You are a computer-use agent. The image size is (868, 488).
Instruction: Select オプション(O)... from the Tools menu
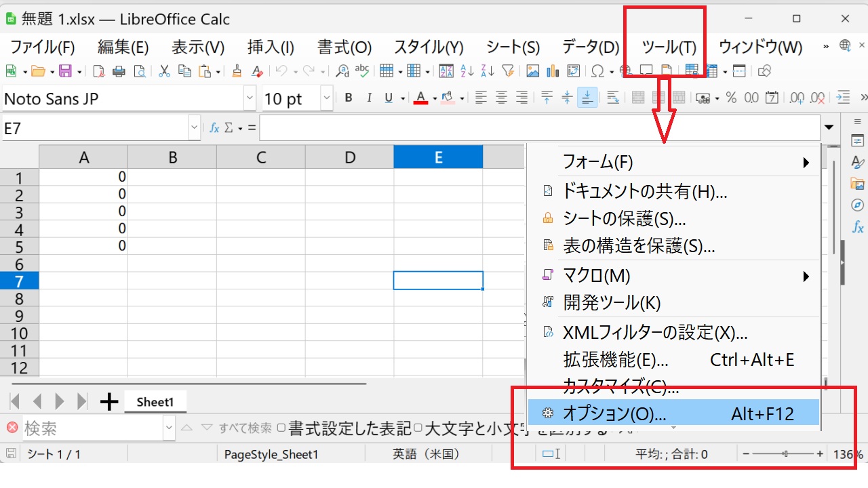[614, 413]
